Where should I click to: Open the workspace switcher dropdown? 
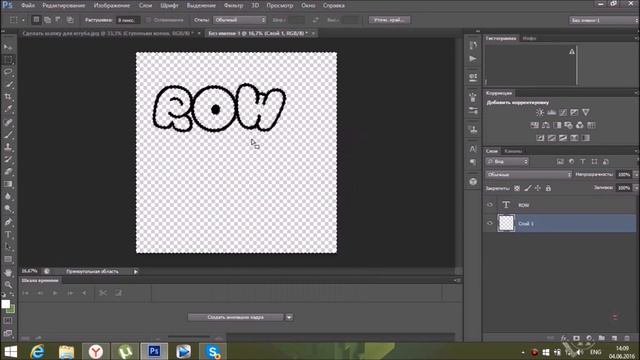[603, 20]
